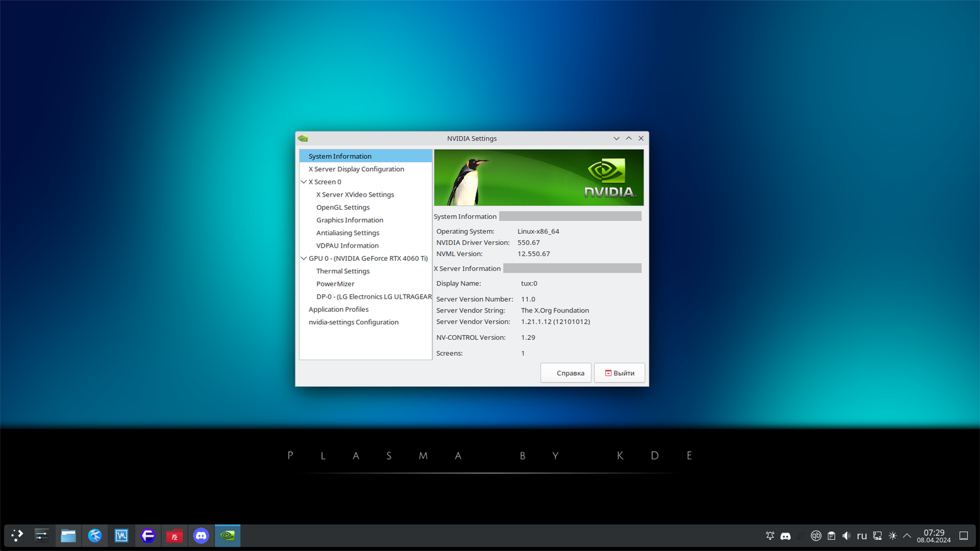Click the NV-CONTROL version value '1.29'
This screenshot has width=980, height=551.
pyautogui.click(x=528, y=337)
